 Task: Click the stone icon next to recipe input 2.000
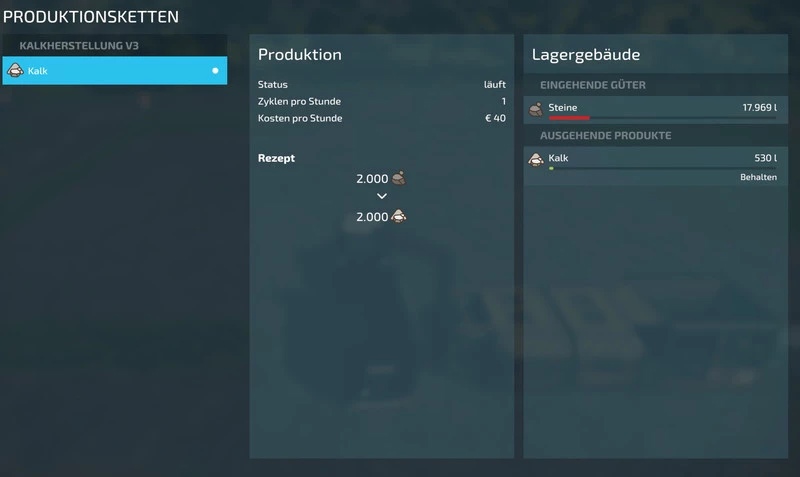pos(398,178)
